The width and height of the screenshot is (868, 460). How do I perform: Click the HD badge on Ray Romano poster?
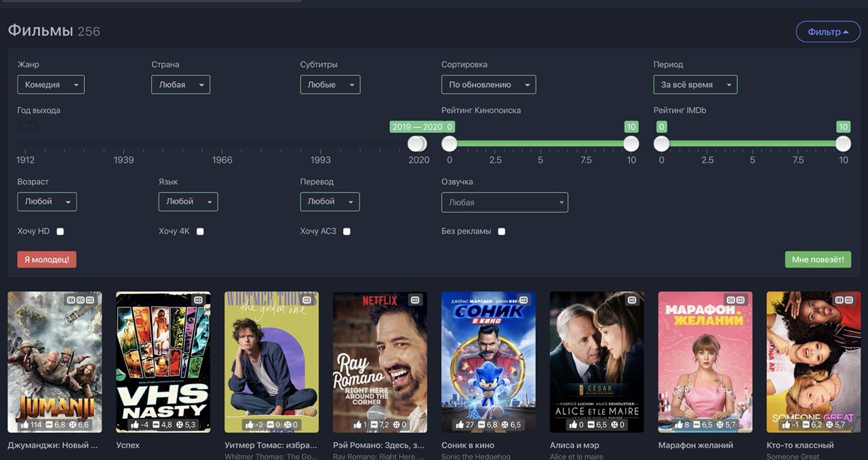tap(415, 299)
